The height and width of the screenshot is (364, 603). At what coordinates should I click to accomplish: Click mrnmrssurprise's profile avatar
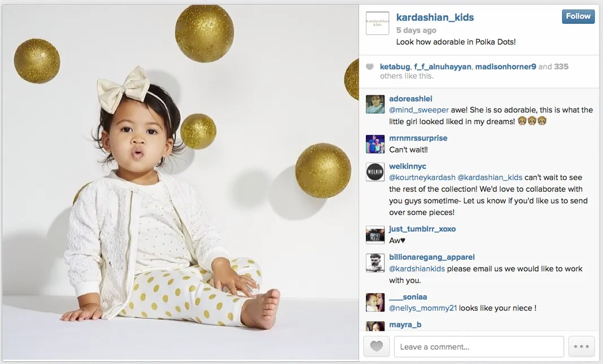tap(375, 144)
